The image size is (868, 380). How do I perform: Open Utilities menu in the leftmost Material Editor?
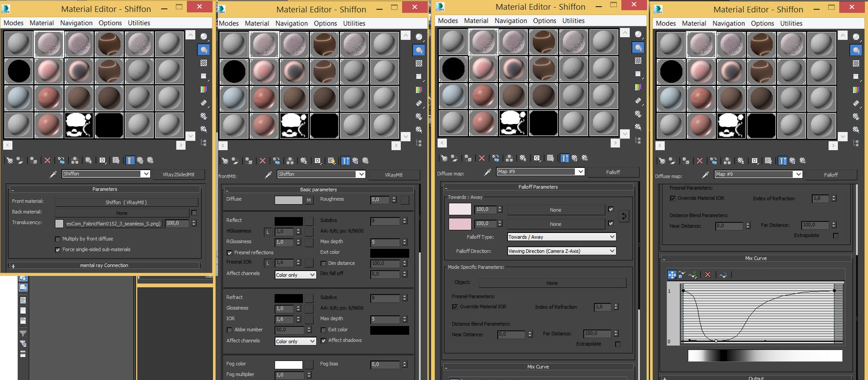point(139,23)
